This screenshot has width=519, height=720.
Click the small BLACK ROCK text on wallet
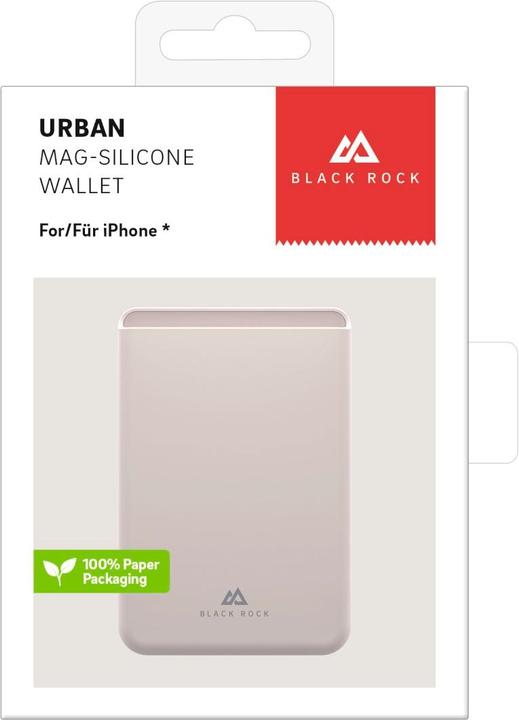[x=235, y=613]
